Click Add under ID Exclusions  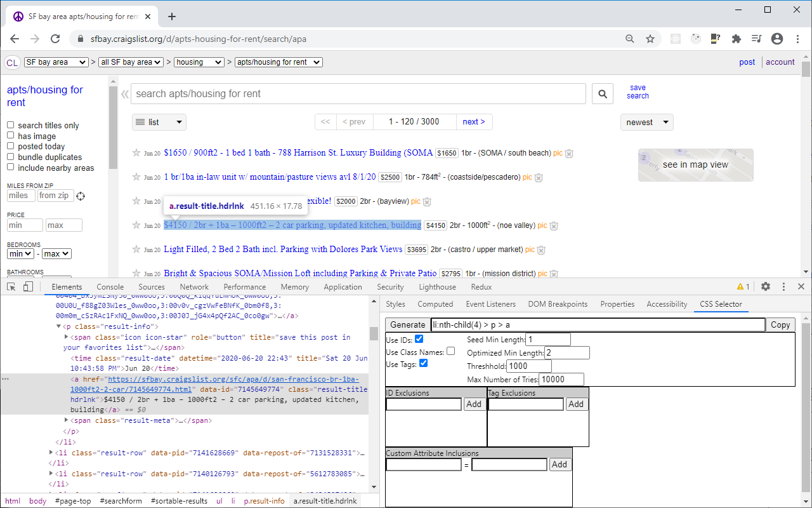coord(474,404)
